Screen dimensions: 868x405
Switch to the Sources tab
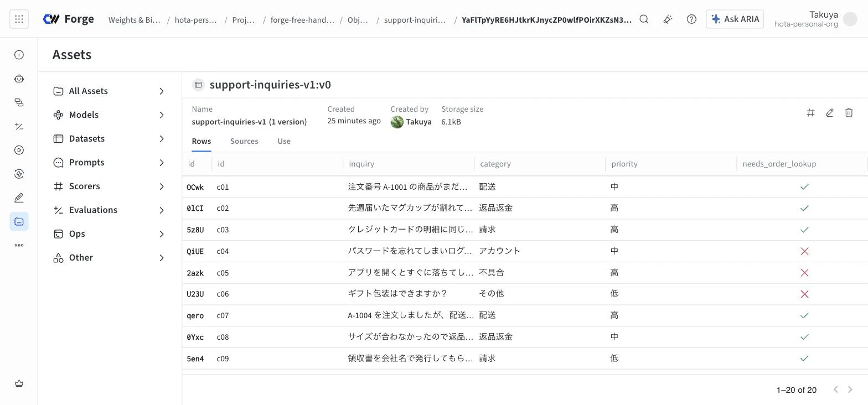(244, 141)
